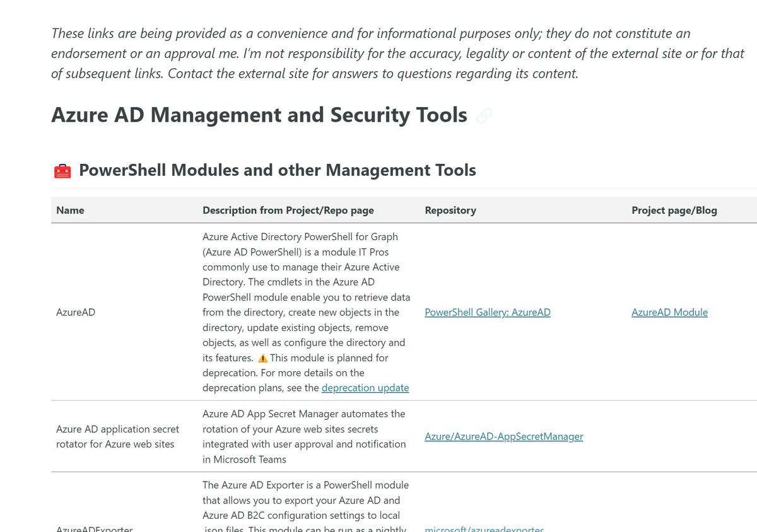757x532 pixels.
Task: Select the AzureAD name cell
Action: 76,312
